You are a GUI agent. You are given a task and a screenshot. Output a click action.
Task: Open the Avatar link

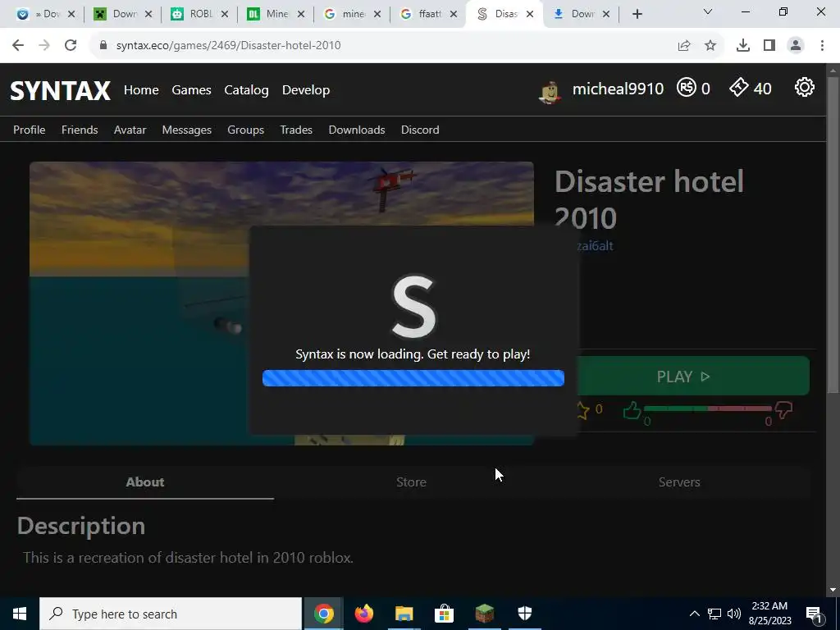click(x=130, y=130)
